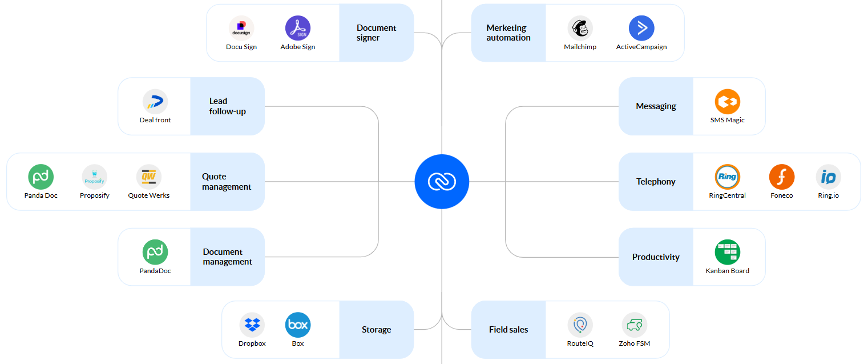Select the Proposify quote icon

coord(94,176)
